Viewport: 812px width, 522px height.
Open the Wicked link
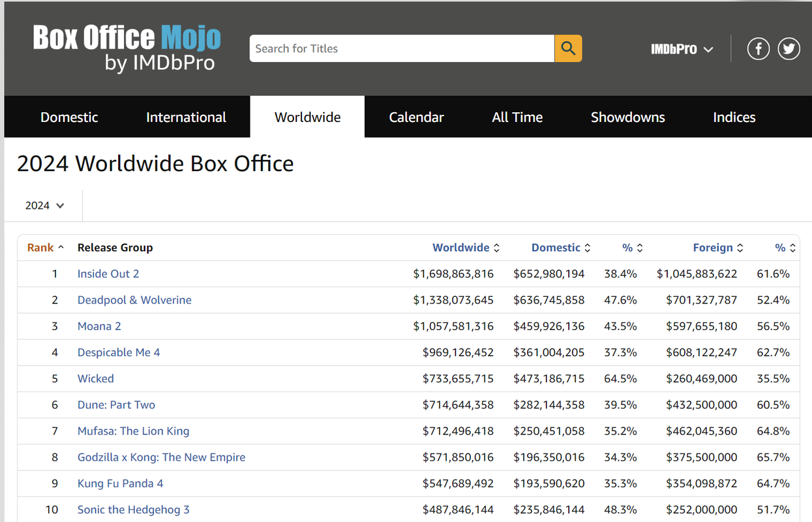(96, 378)
